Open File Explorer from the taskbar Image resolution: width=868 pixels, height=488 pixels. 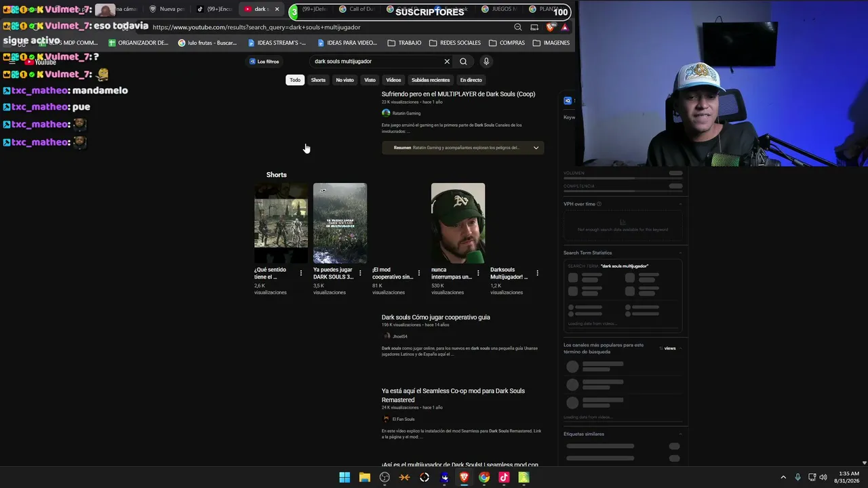pyautogui.click(x=364, y=477)
